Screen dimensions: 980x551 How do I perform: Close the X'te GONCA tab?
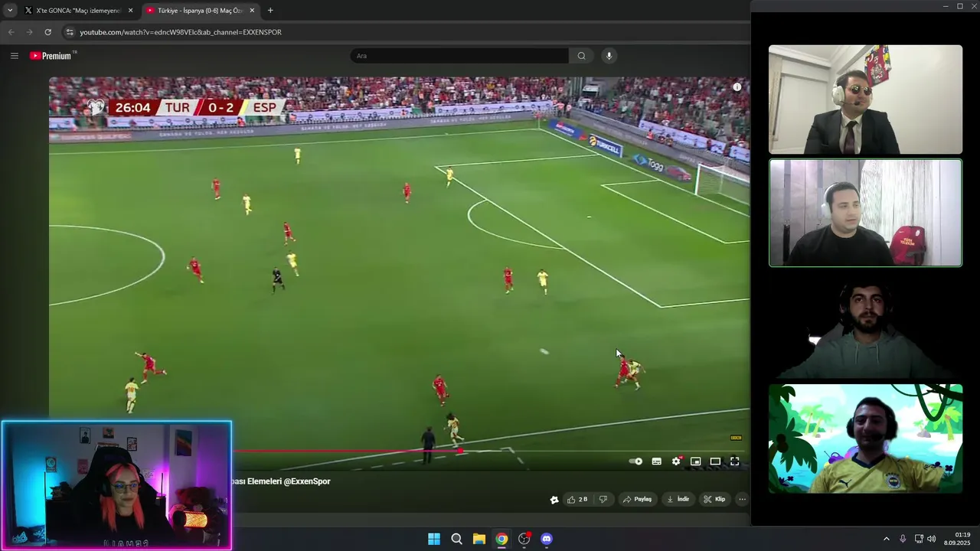click(130, 11)
